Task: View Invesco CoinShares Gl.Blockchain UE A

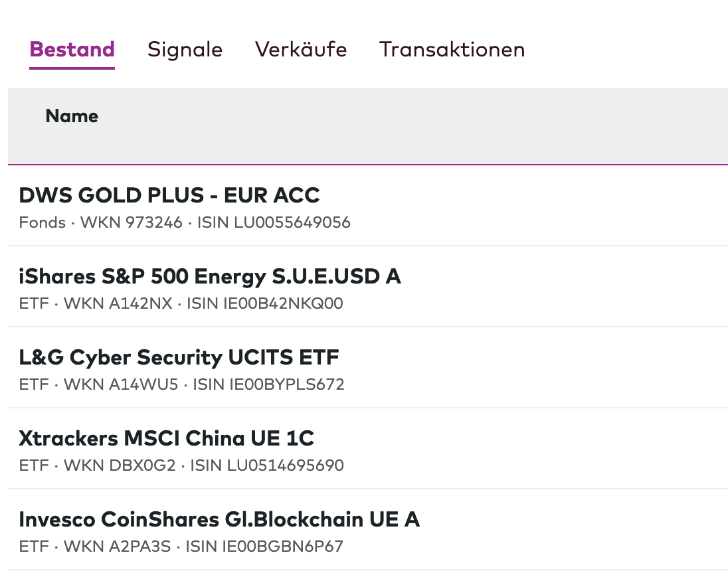Action: (x=219, y=519)
